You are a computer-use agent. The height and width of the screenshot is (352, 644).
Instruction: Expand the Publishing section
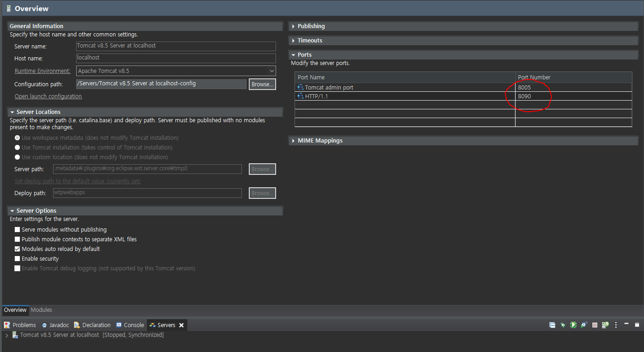tap(294, 26)
